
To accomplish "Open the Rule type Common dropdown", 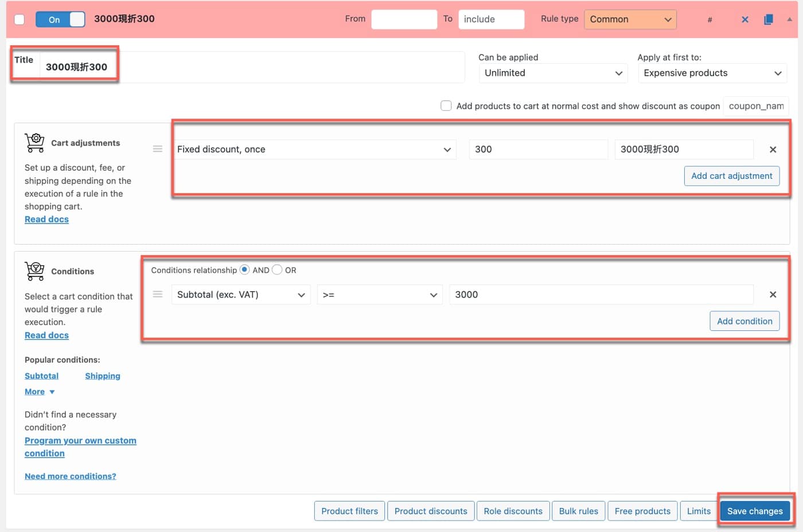I will coord(630,19).
